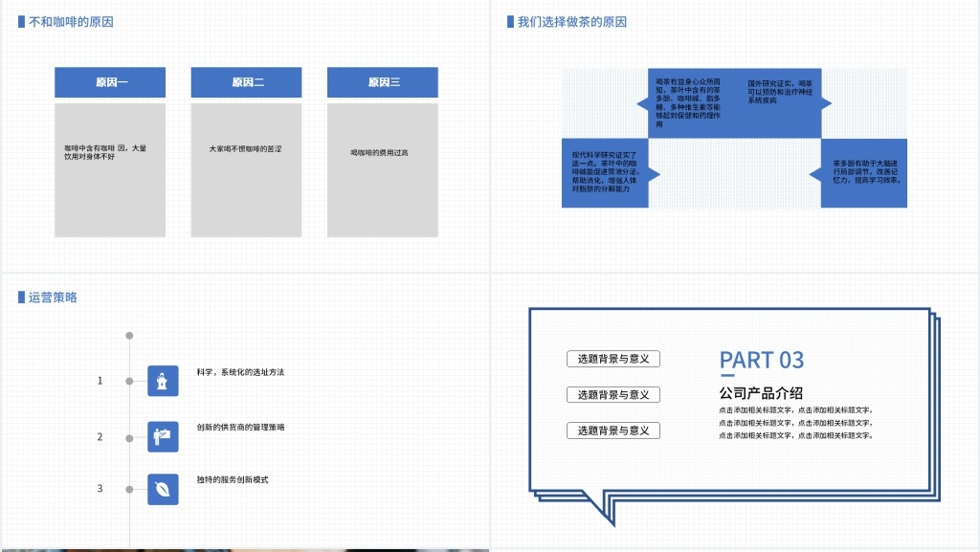This screenshot has height=552, width=980.
Task: Select the timeline dot next to number 1
Action: pyautogui.click(x=130, y=381)
